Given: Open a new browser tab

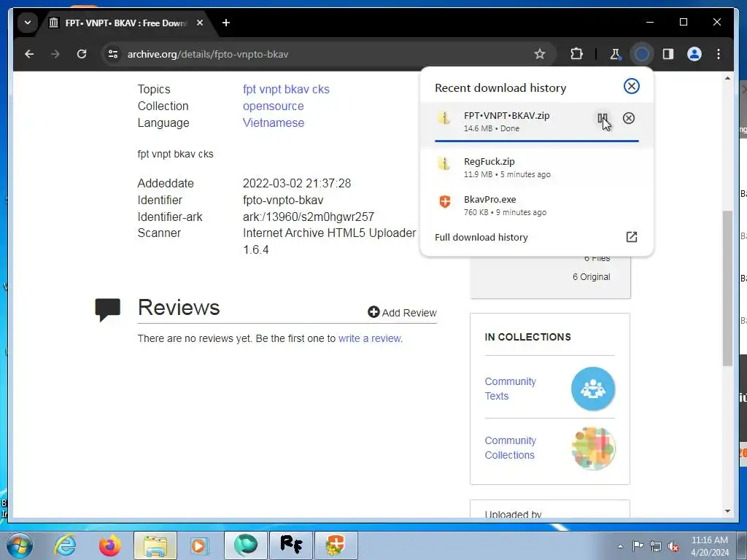Looking at the screenshot, I should (x=226, y=23).
